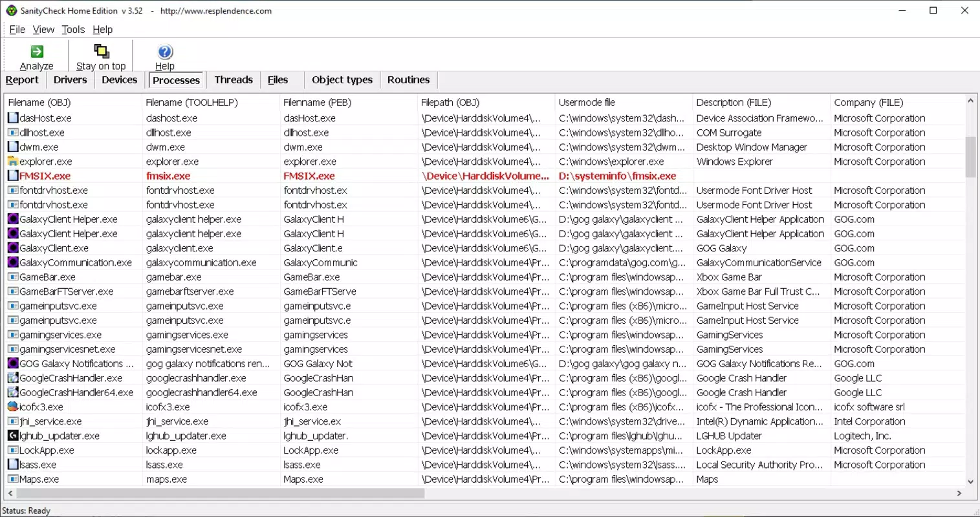The height and width of the screenshot is (517, 980).
Task: Click the jhi_service.exe process icon
Action: pos(13,421)
